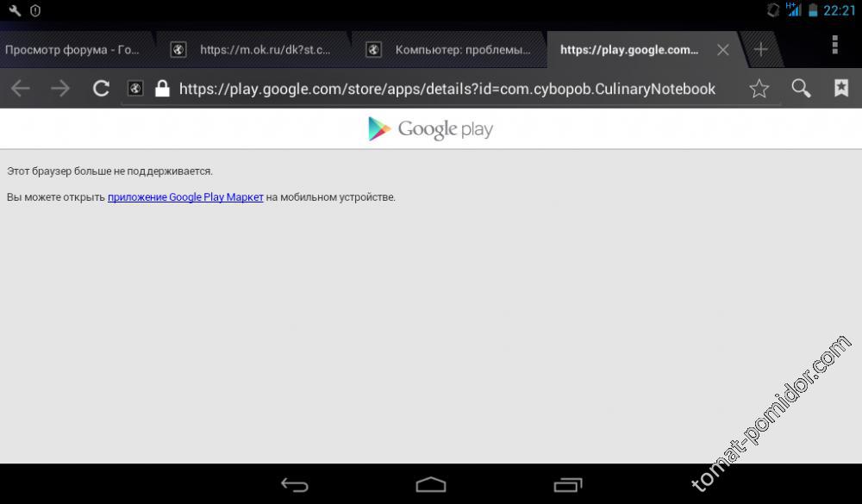Reload the Google Play page
This screenshot has height=504, width=862.
pos(101,88)
